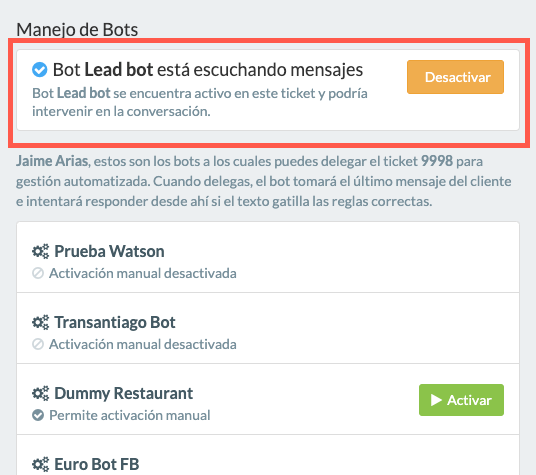Deactivate Lead bot with the Desactivar button
Viewport: 536px width, 475px height.
click(x=455, y=77)
